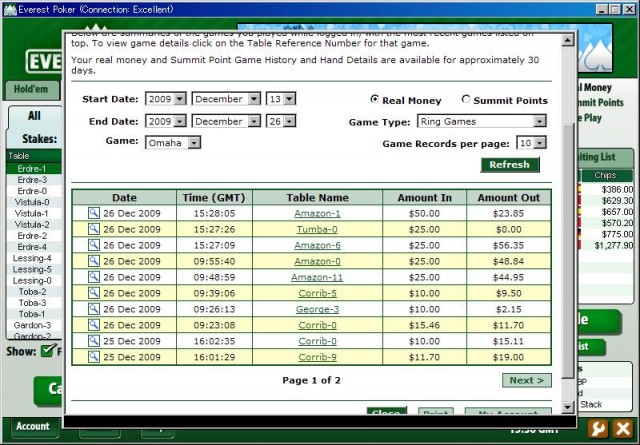This screenshot has width=640, height=445.
Task: Click the Amount Out column header
Action: 509,198
